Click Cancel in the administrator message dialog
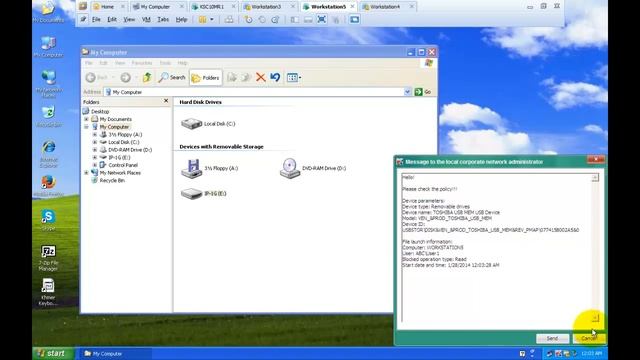This screenshot has width=640, height=360. (x=589, y=338)
